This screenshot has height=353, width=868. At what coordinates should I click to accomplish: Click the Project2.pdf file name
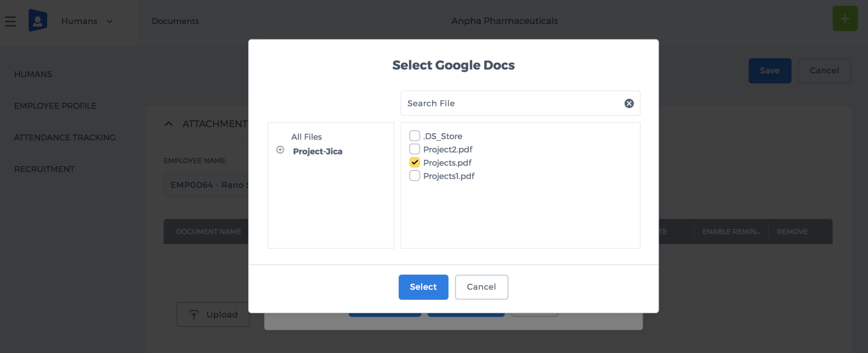coord(448,149)
